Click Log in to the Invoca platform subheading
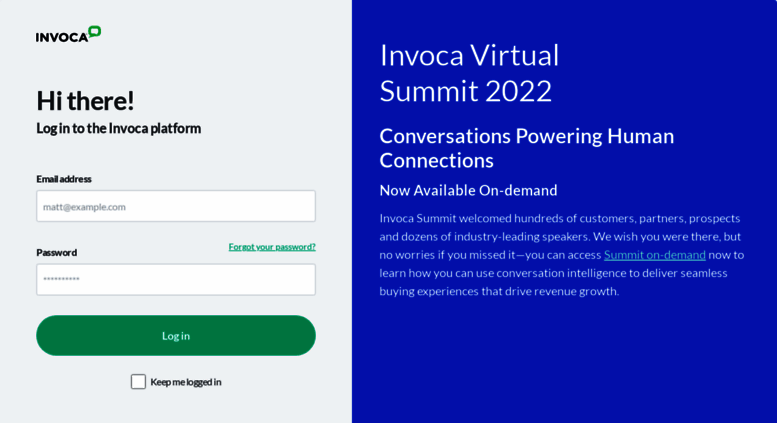Viewport: 777px width, 423px height. point(118,128)
